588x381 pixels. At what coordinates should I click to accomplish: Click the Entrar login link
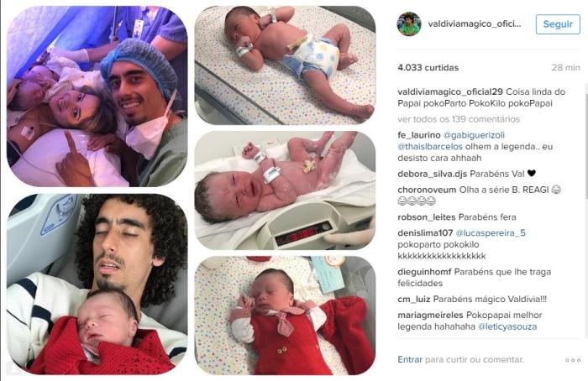click(410, 359)
